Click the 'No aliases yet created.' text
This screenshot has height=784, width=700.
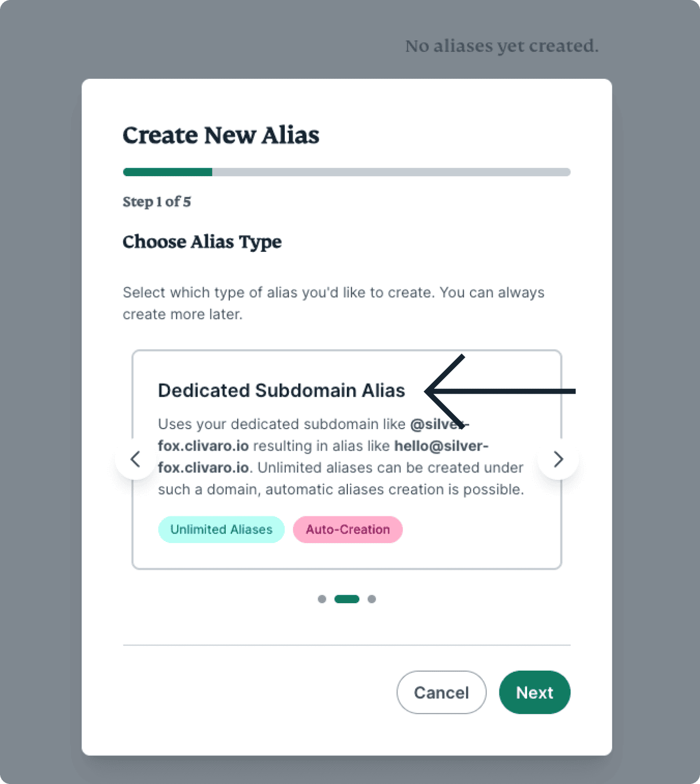[x=501, y=46]
